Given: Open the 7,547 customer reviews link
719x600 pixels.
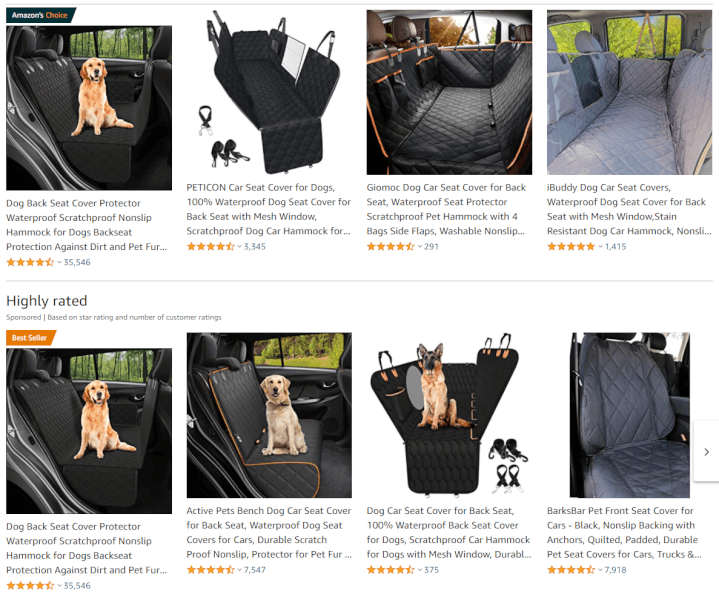Looking at the screenshot, I should coord(254,570).
